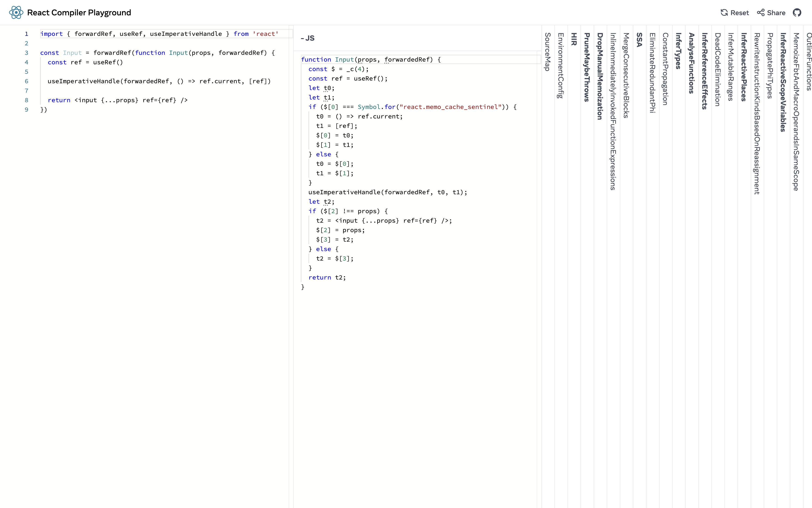Click line number 9 in editor gutter

(27, 110)
